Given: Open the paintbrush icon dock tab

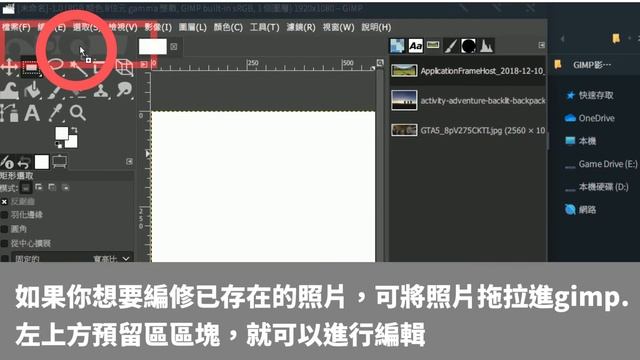Looking at the screenshot, I should [451, 46].
